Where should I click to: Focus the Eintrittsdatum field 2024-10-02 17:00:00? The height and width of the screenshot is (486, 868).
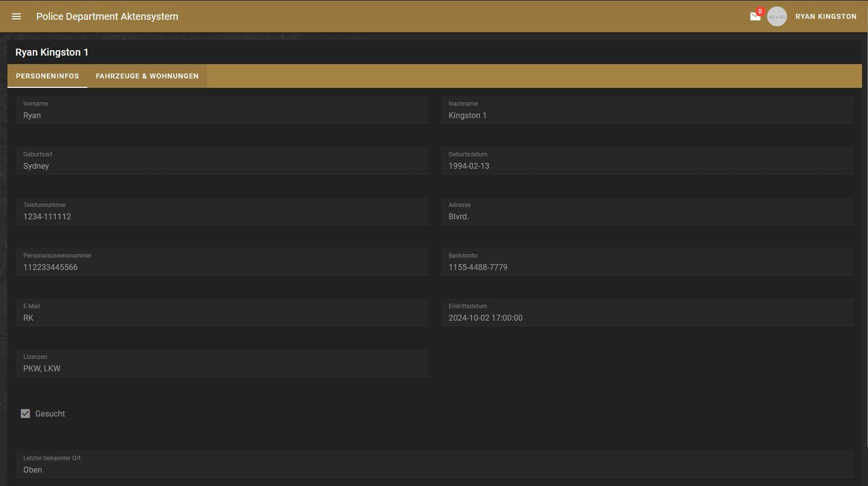pos(647,312)
